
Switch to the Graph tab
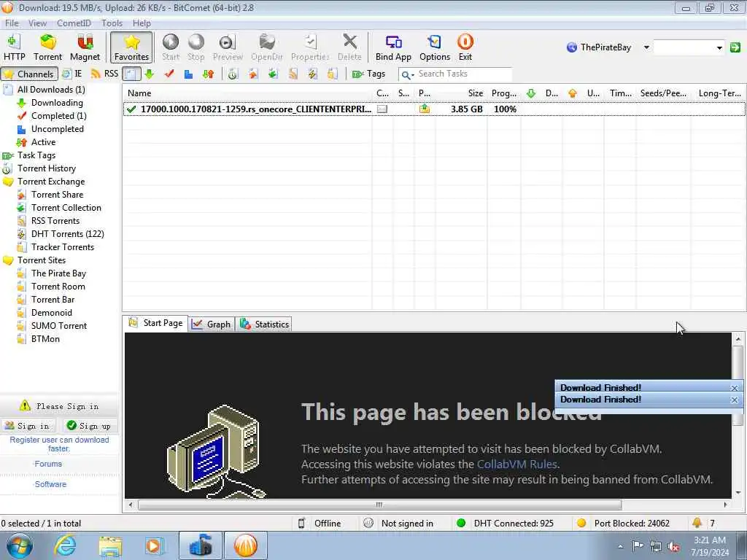tap(212, 324)
